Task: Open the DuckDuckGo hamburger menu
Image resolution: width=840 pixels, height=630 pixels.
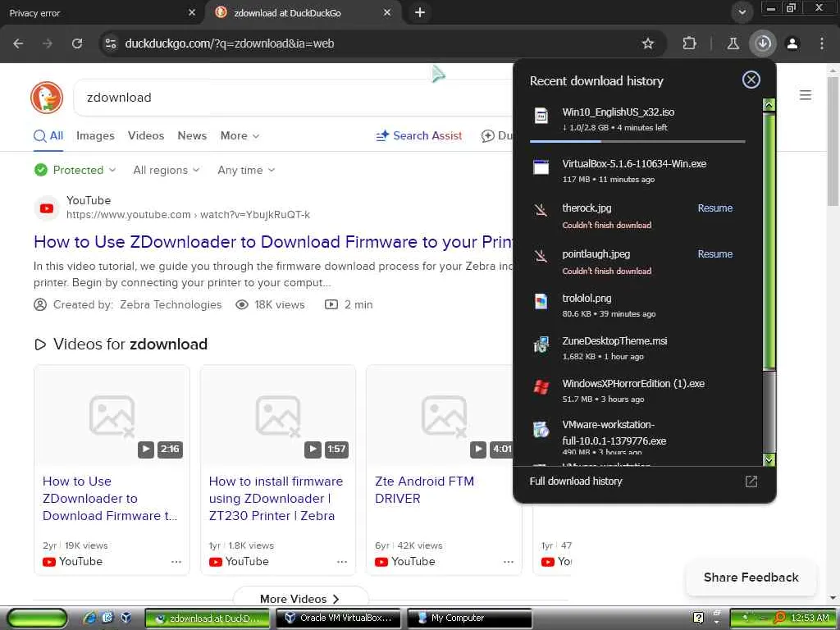Action: (806, 95)
